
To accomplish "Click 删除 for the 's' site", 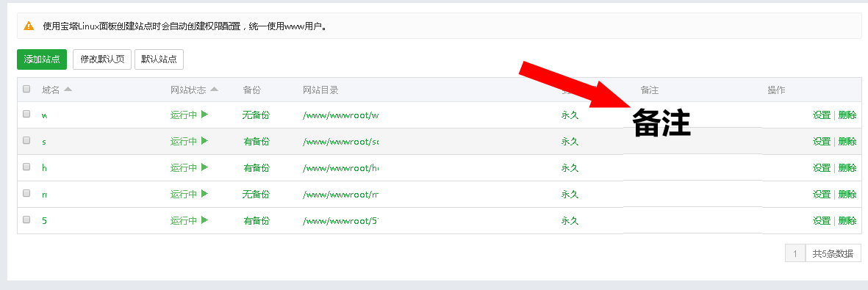I will [x=847, y=142].
